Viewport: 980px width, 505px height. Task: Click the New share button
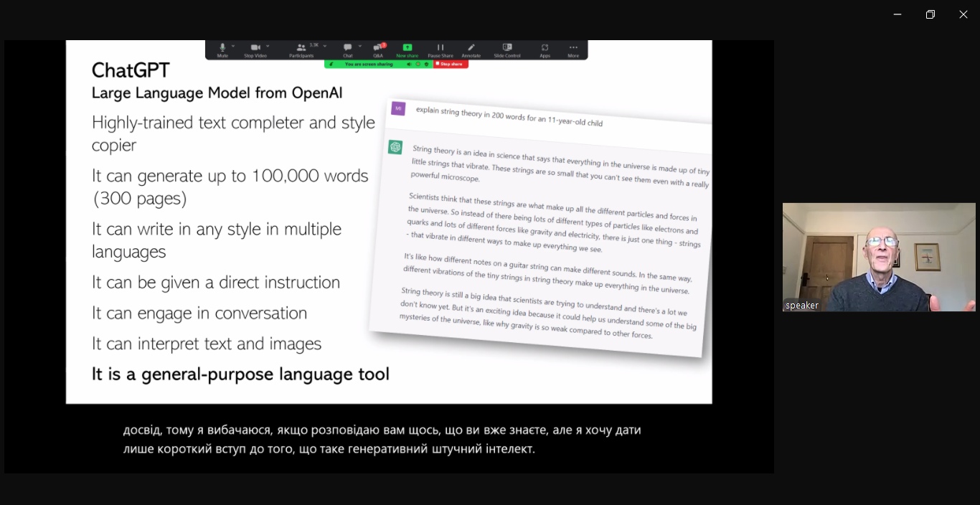(407, 48)
